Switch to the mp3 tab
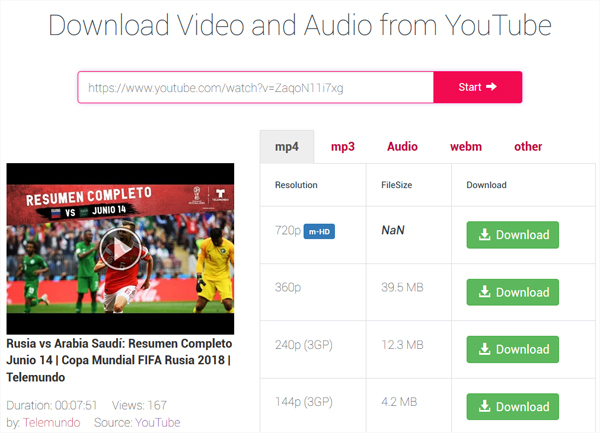The width and height of the screenshot is (600, 433). (343, 147)
